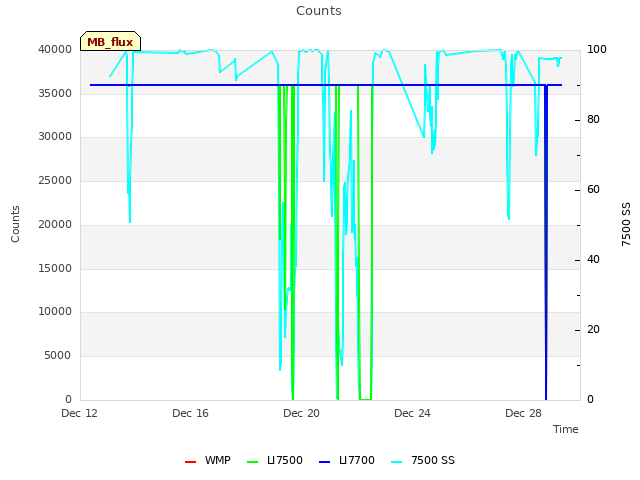Toggle 7500 SS series in legend
The height and width of the screenshot is (480, 640).
pos(423,460)
